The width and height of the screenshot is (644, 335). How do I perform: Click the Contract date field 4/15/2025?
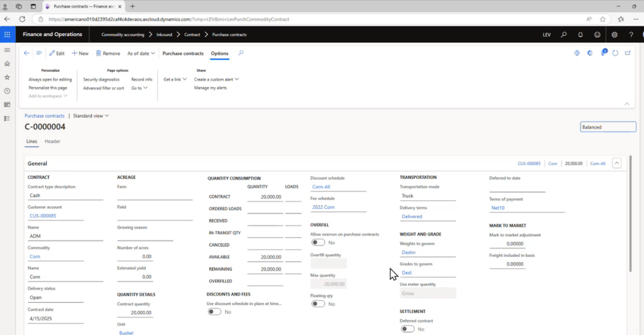point(55,319)
